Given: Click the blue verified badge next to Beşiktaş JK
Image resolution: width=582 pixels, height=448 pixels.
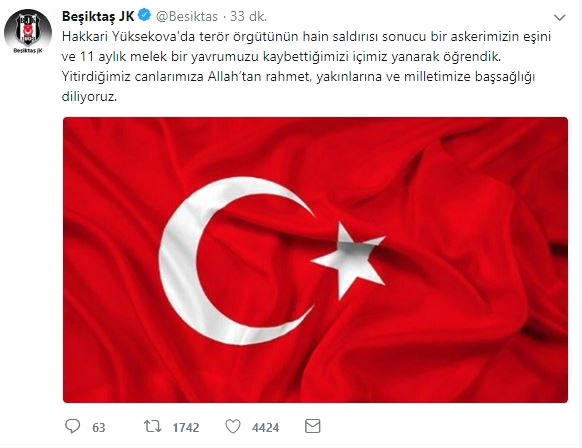Looking at the screenshot, I should pyautogui.click(x=144, y=16).
